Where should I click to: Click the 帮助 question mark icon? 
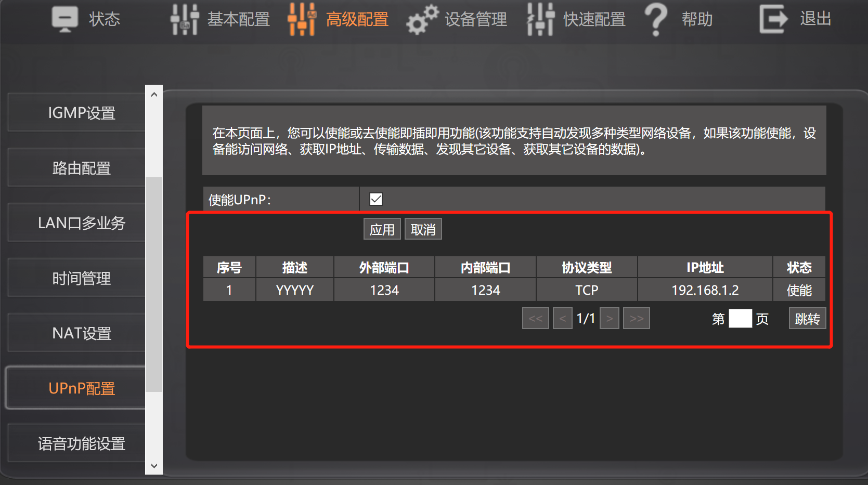[x=656, y=19]
